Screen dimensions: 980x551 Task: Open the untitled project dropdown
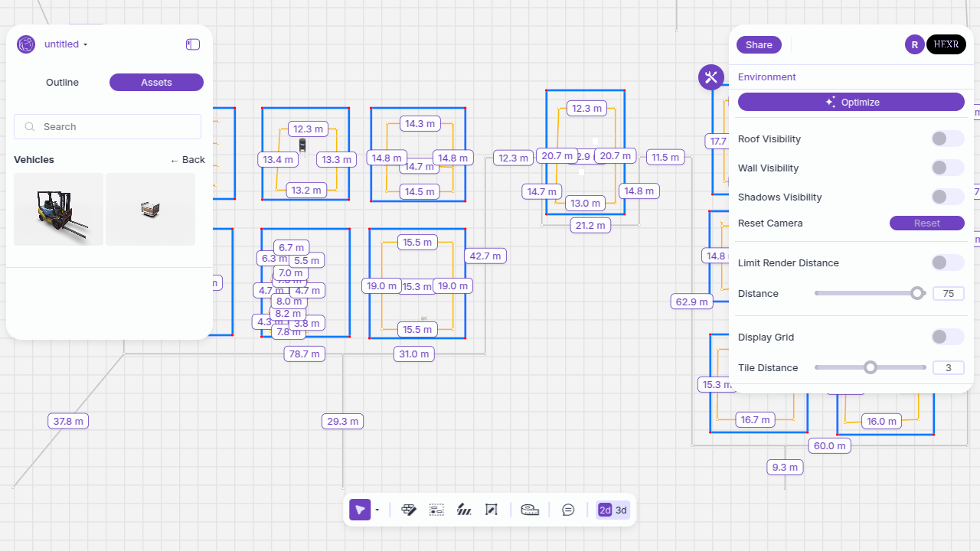(66, 44)
